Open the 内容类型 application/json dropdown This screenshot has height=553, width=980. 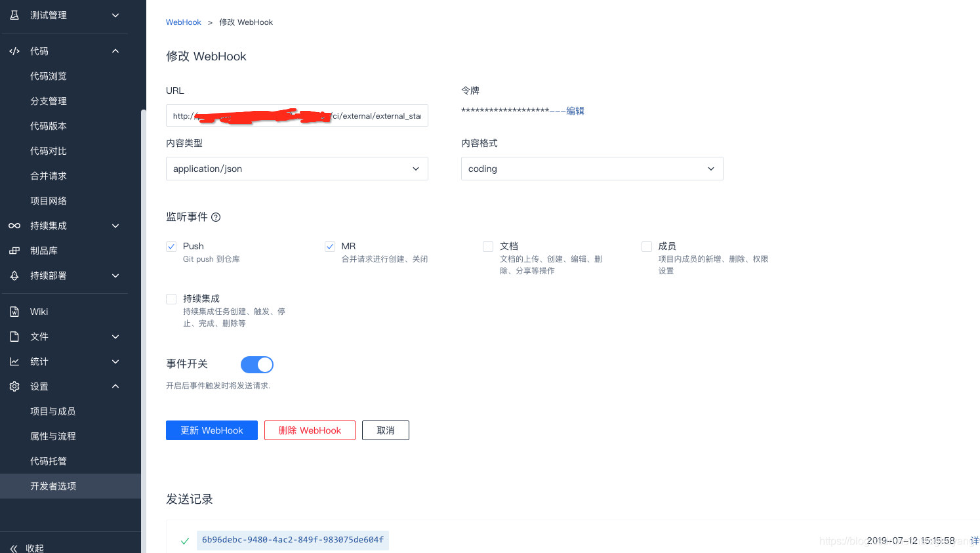tap(297, 169)
